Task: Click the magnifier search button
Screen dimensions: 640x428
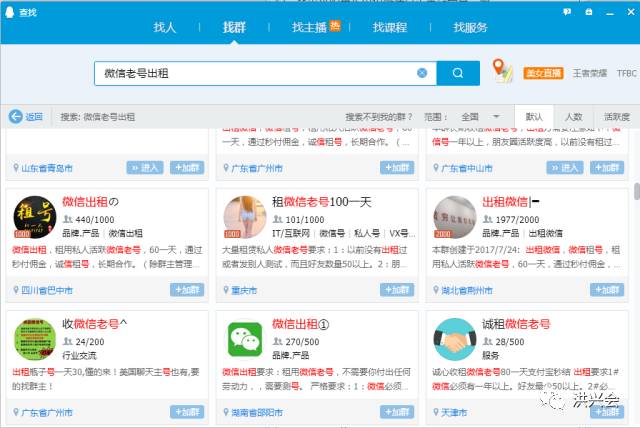Action: point(458,73)
